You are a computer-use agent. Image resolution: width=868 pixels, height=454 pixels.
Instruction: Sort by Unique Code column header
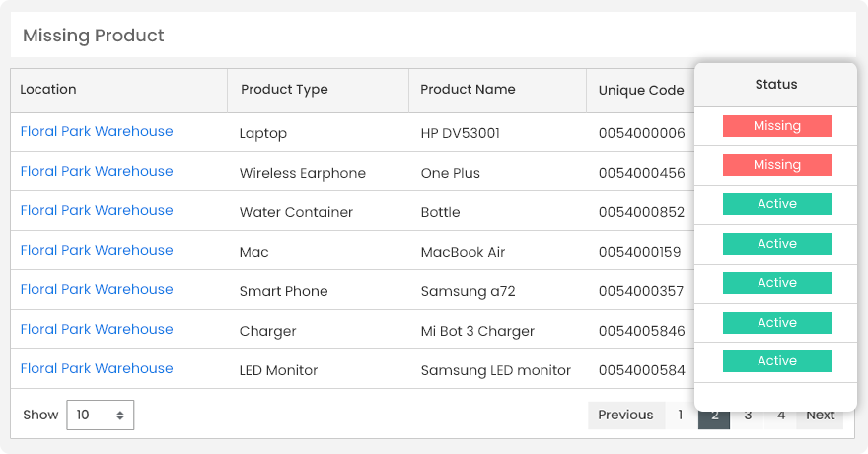click(x=641, y=90)
